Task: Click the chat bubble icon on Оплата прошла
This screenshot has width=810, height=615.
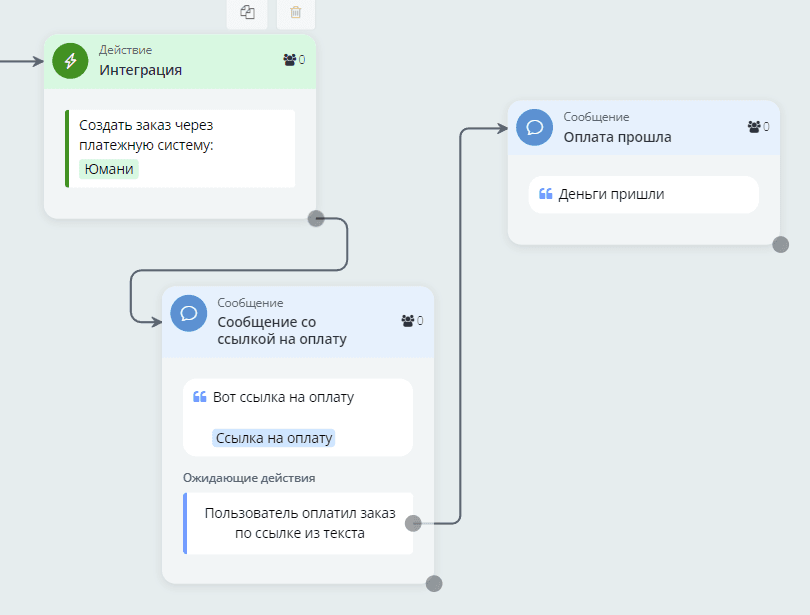Action: click(535, 127)
